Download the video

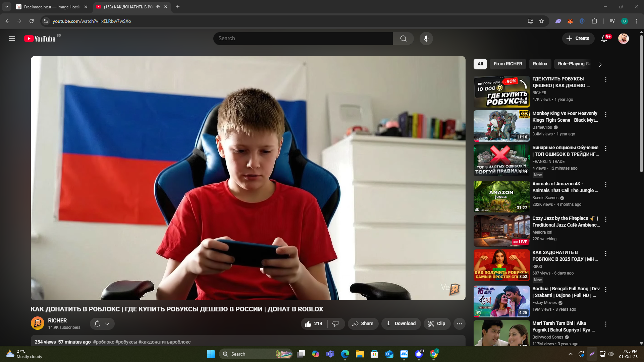[x=401, y=323]
